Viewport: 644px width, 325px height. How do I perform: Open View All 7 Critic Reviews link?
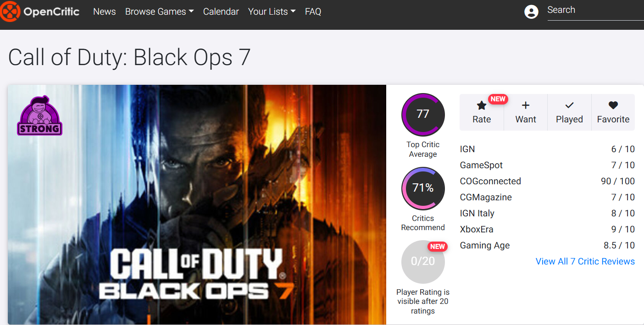[585, 261]
